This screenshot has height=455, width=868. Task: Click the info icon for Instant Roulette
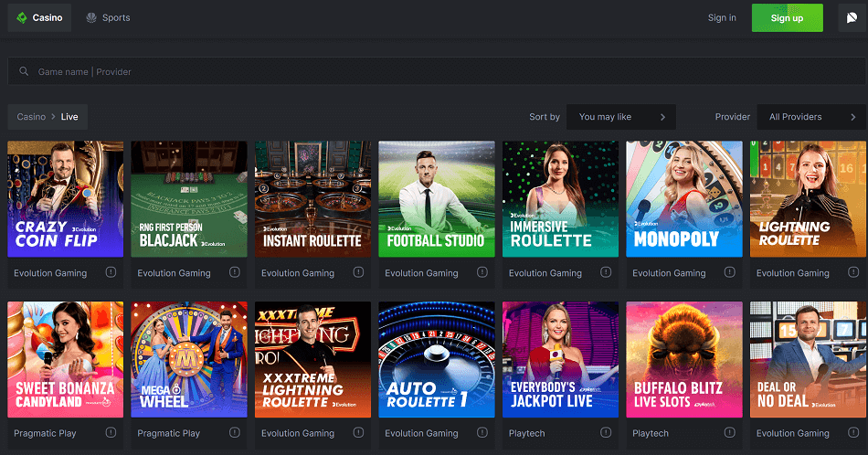point(359,271)
